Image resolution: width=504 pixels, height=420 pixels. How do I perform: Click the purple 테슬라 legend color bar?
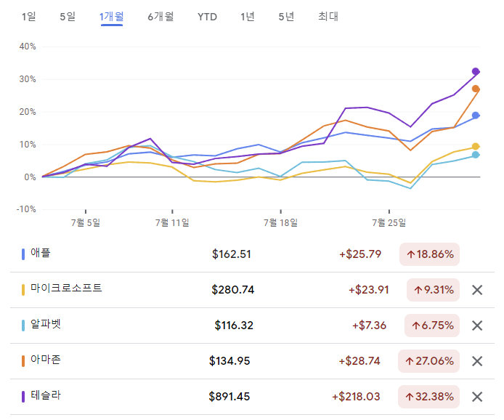point(23,397)
